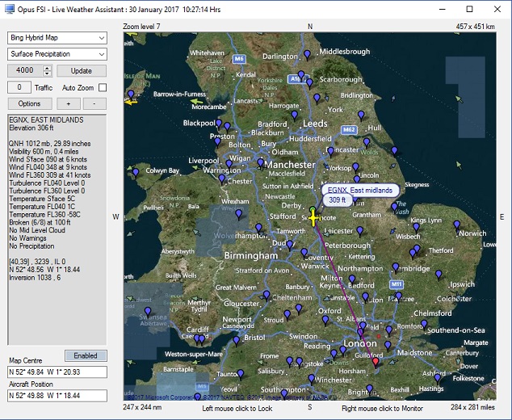Click the Map Centre coordinates field
Viewport: 512px width, 420px height.
point(57,372)
